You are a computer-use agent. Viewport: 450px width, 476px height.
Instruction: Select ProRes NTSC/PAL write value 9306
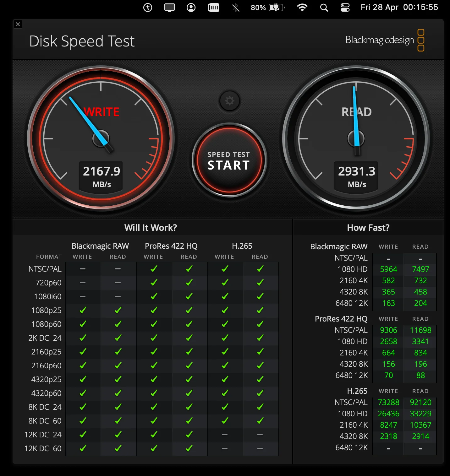(x=389, y=330)
